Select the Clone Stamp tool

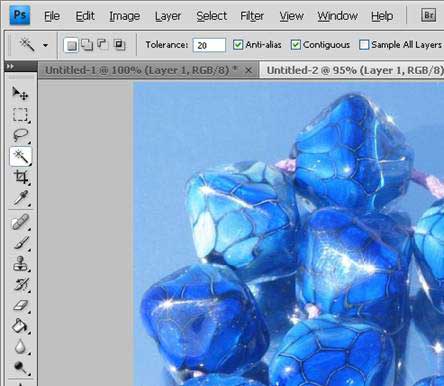(21, 264)
